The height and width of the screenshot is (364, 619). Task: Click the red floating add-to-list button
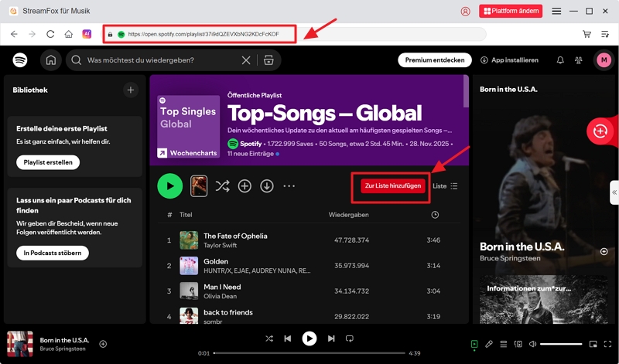[x=600, y=131]
